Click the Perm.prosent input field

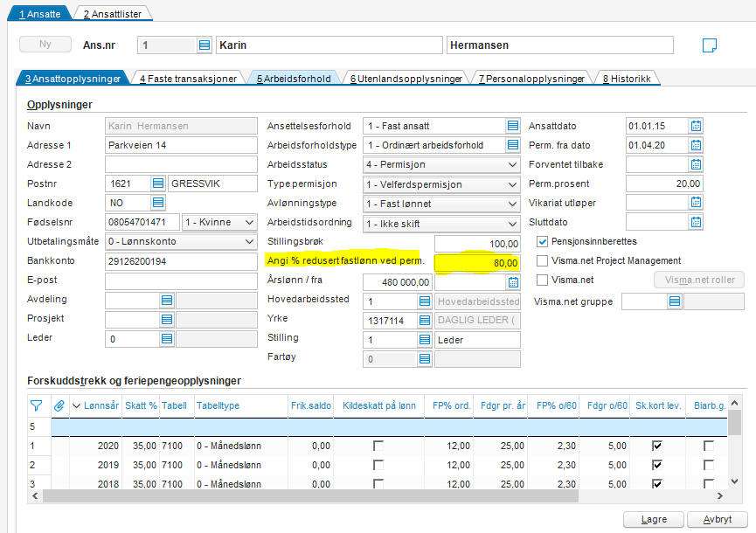(x=665, y=183)
